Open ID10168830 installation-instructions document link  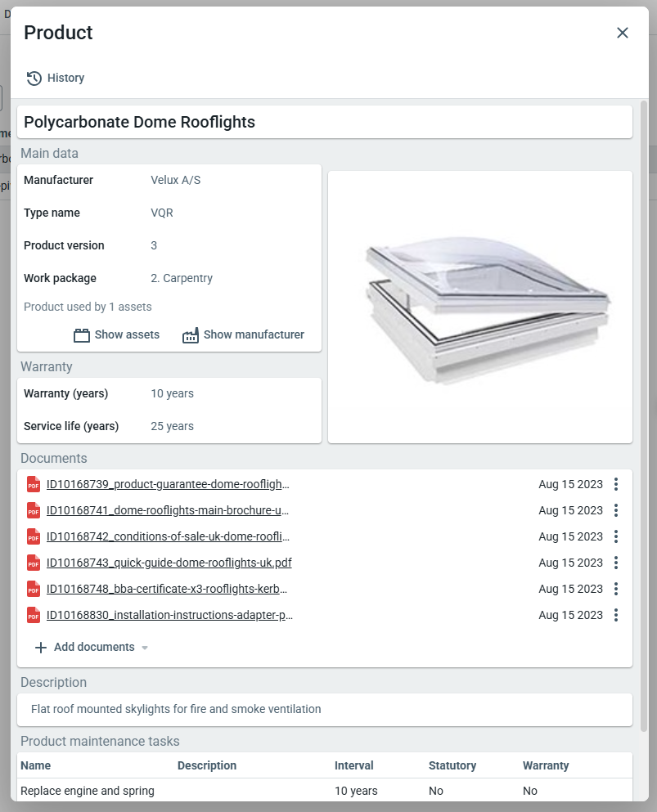tap(169, 615)
